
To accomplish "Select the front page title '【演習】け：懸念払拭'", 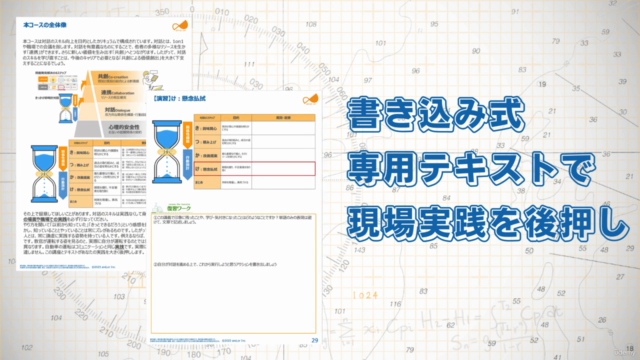I will [x=180, y=98].
